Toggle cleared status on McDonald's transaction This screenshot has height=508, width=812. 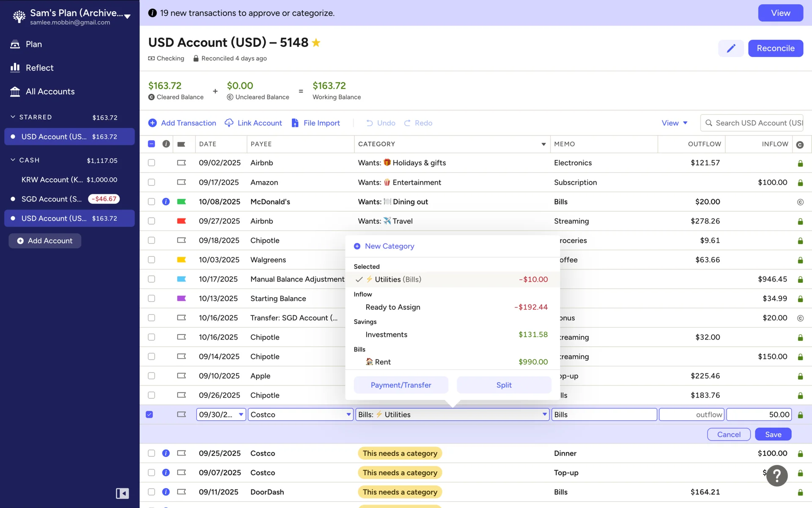(800, 202)
